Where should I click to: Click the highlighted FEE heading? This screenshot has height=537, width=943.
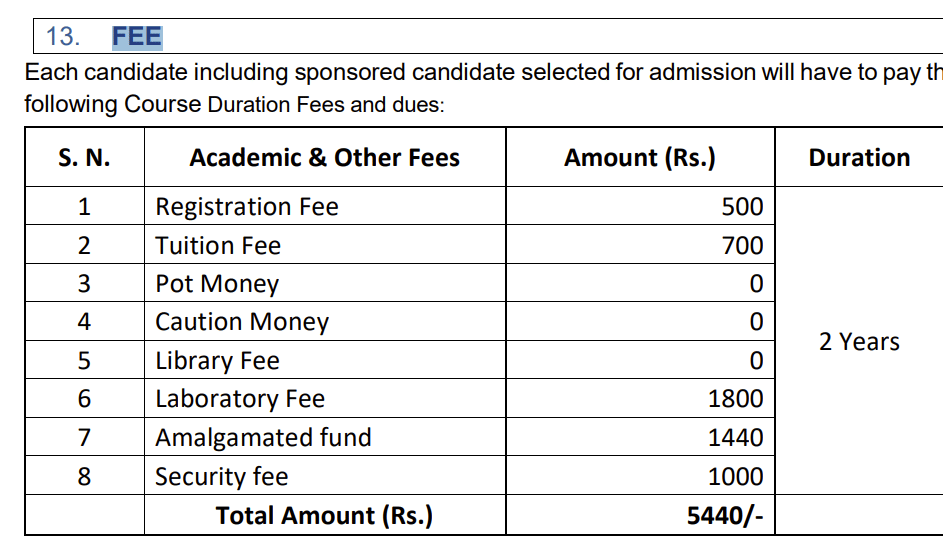(137, 37)
